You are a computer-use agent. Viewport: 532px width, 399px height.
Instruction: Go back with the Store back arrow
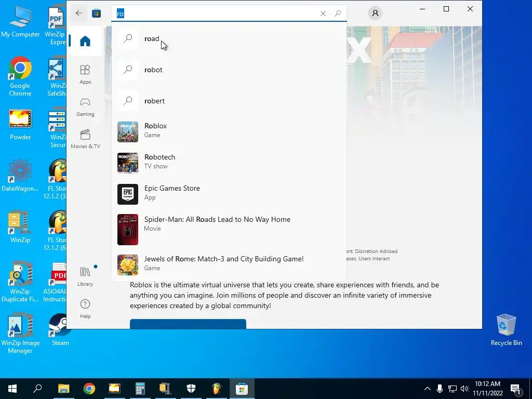(x=79, y=13)
